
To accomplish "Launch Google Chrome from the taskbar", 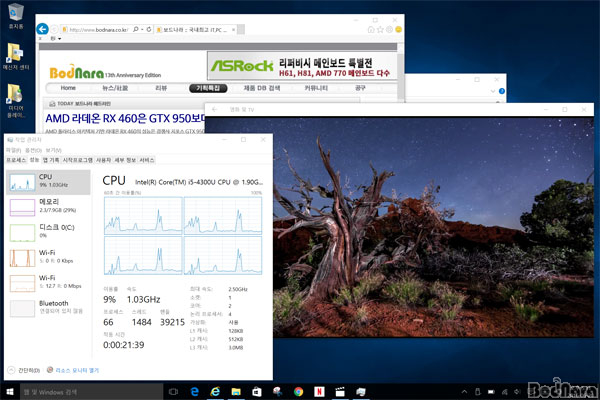I will click(298, 392).
